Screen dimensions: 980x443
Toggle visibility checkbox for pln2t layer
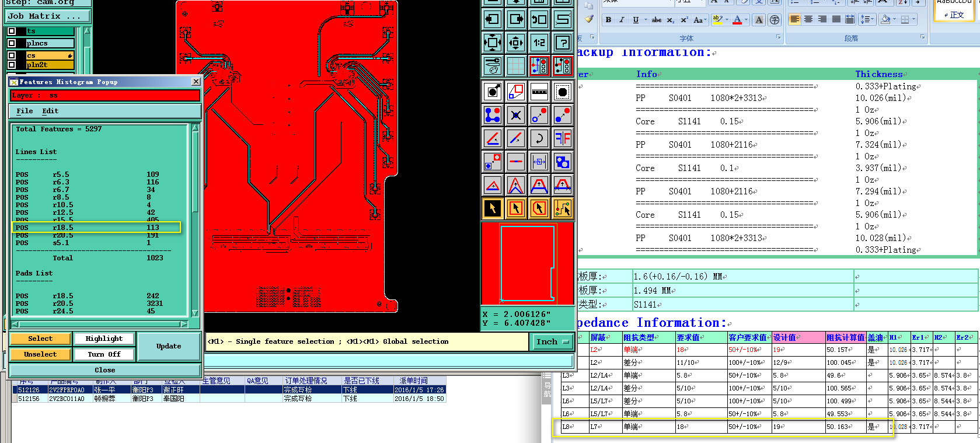pos(12,65)
